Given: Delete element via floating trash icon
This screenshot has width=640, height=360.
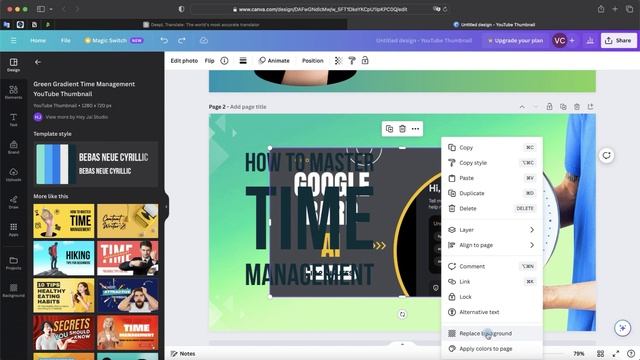Looking at the screenshot, I should coord(402,129).
